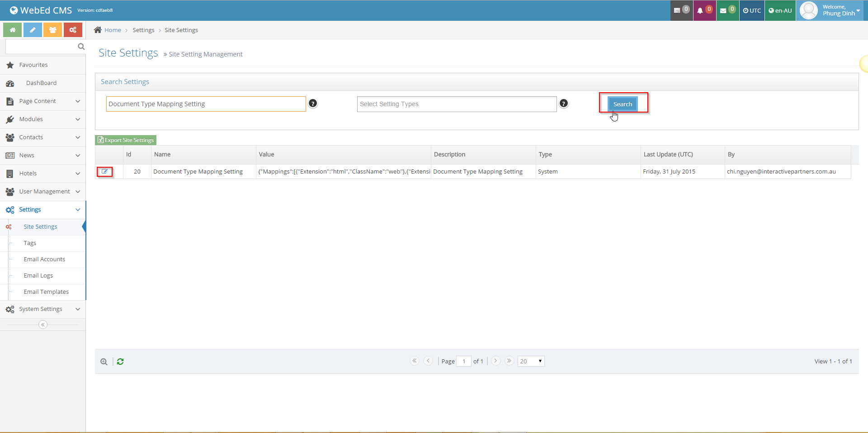
Task: Open the notifications bell icon
Action: [x=704, y=10]
